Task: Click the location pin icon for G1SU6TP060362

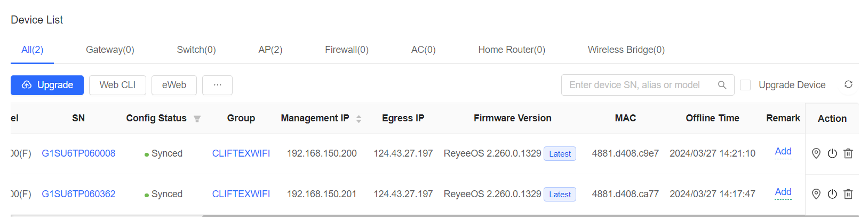Action: (816, 194)
